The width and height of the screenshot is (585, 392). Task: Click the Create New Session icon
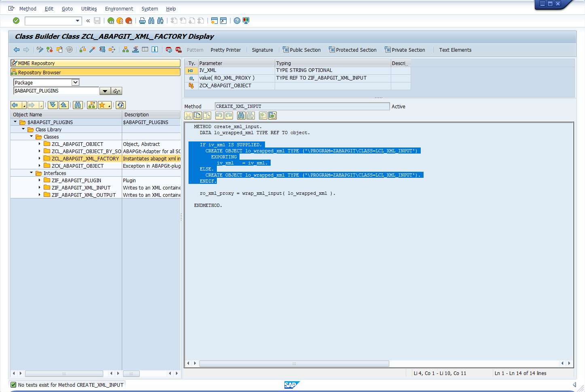tap(214, 21)
